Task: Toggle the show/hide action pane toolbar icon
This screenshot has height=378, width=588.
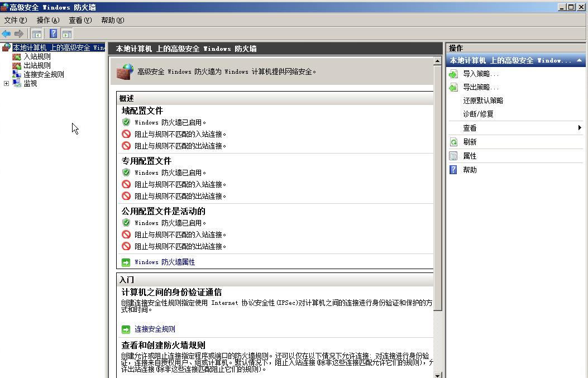Action: coord(67,34)
